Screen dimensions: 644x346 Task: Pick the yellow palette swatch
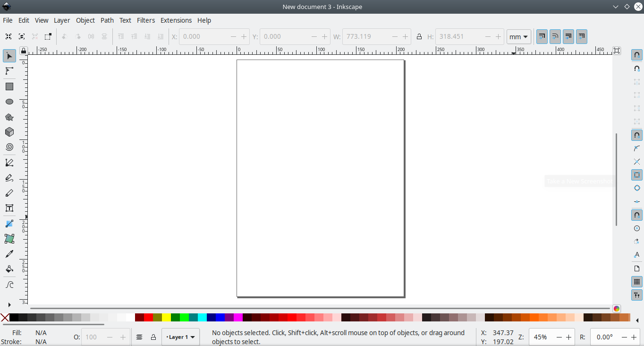pyautogui.click(x=166, y=317)
